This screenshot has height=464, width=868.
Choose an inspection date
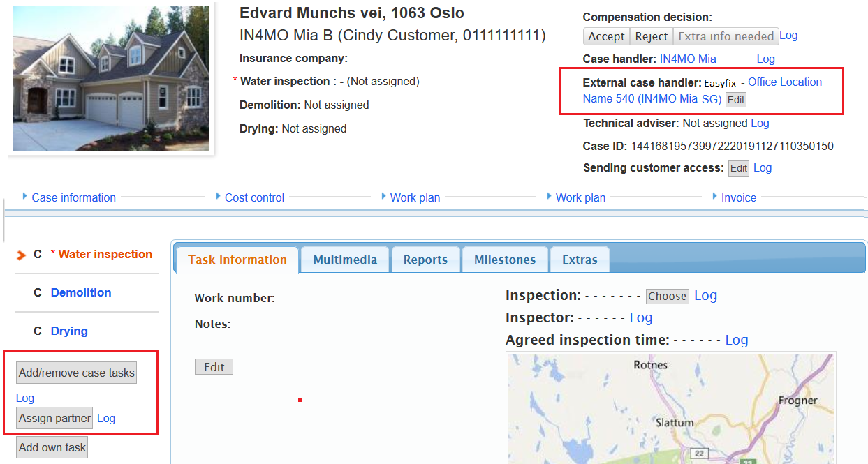coord(667,296)
